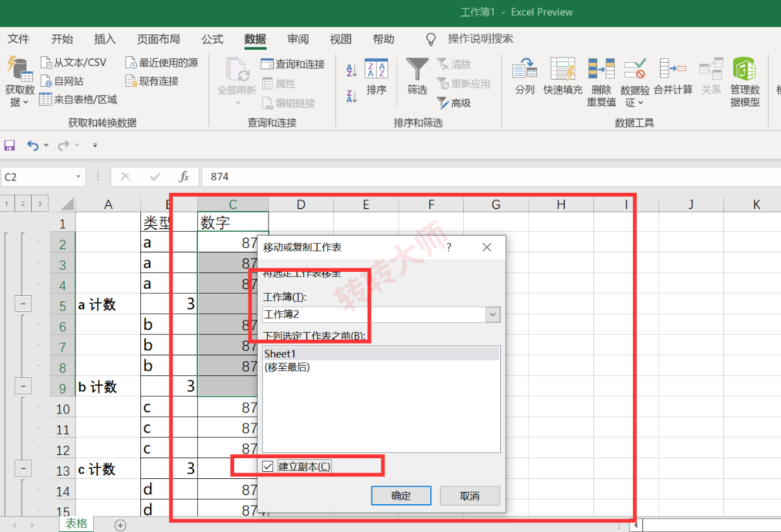This screenshot has width=781, height=532.
Task: Select column J header
Action: pyautogui.click(x=691, y=205)
